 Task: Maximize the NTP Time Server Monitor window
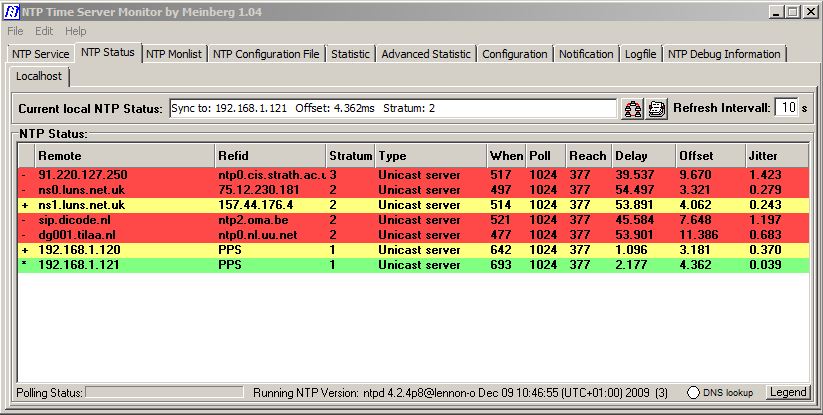(793, 12)
